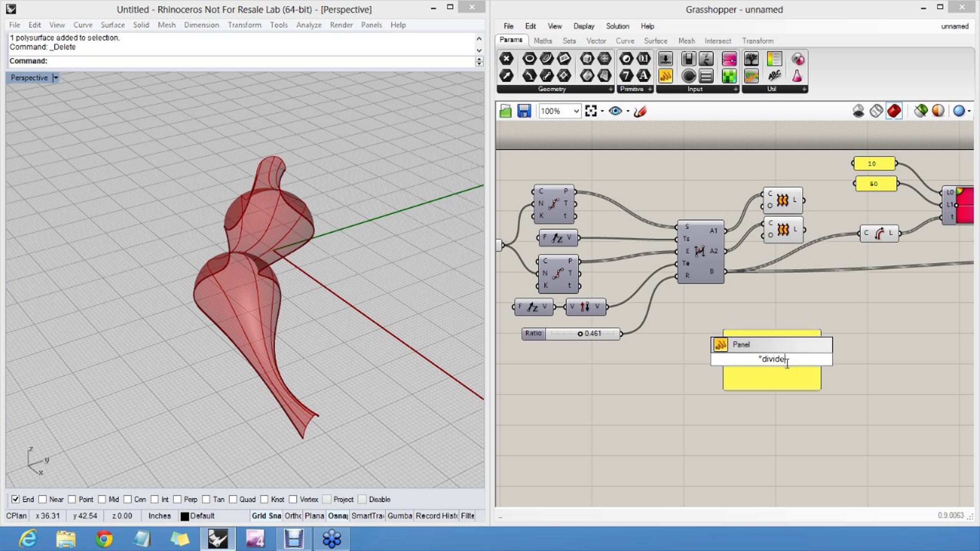Click the sketch brush icon on canvas toolbar
The height and width of the screenshot is (551, 980).
(x=640, y=111)
